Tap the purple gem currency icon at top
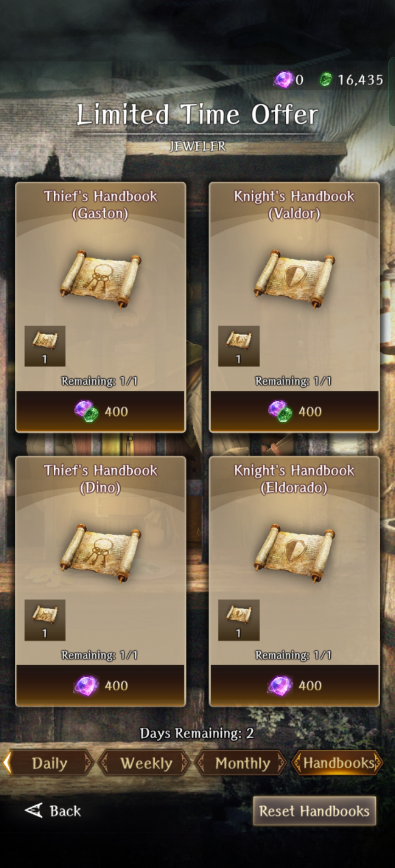 (283, 80)
